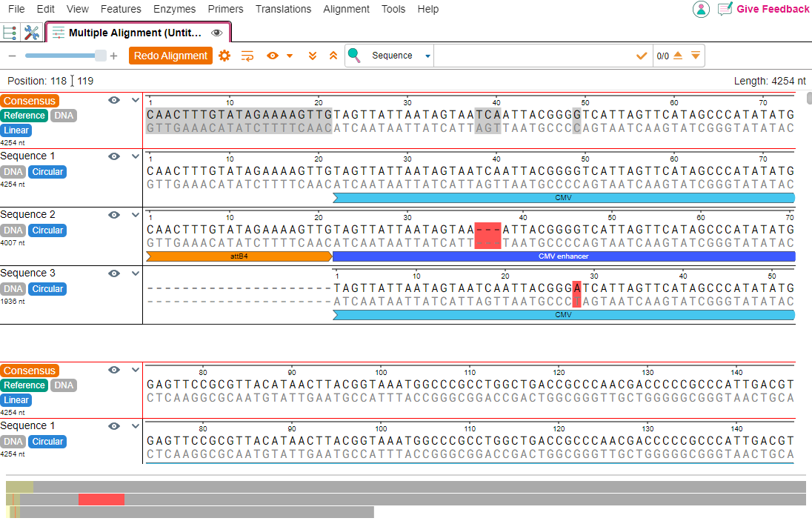Hide the lower Consensus row with its eye icon
The height and width of the screenshot is (521, 812).
coord(114,370)
